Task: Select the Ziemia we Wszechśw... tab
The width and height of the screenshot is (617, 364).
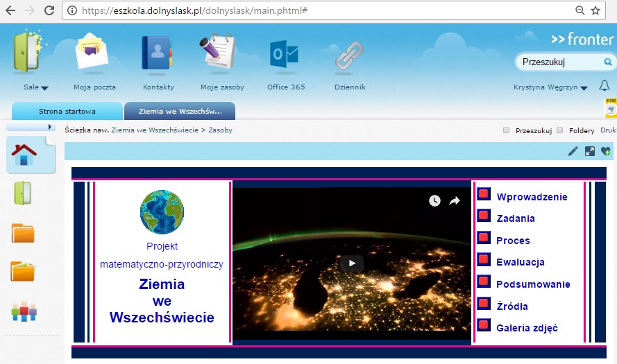Action: pos(180,111)
